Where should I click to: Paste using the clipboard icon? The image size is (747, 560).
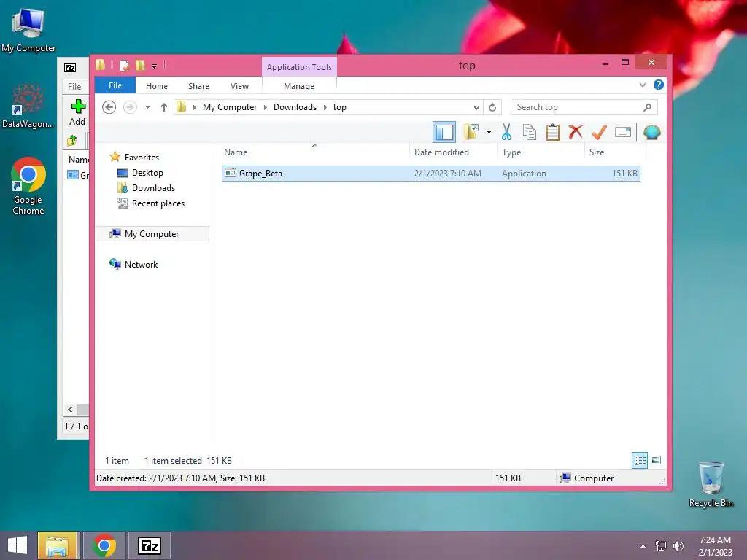point(553,132)
